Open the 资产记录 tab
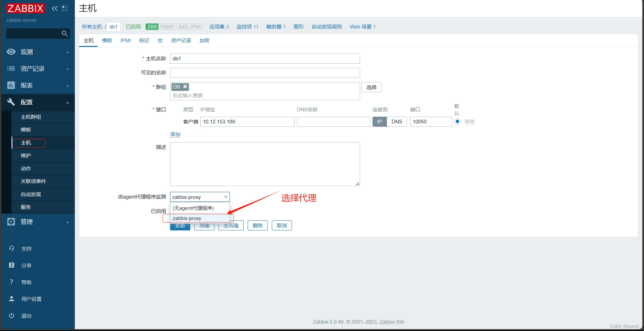 181,41
